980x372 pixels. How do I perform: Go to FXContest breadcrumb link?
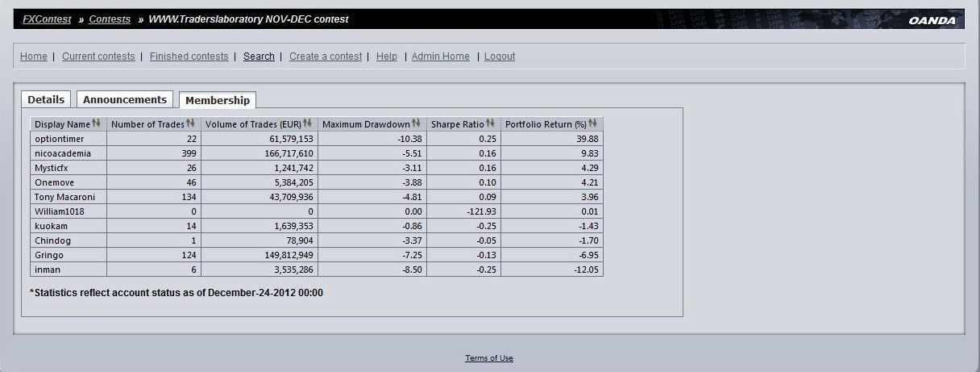coord(47,19)
